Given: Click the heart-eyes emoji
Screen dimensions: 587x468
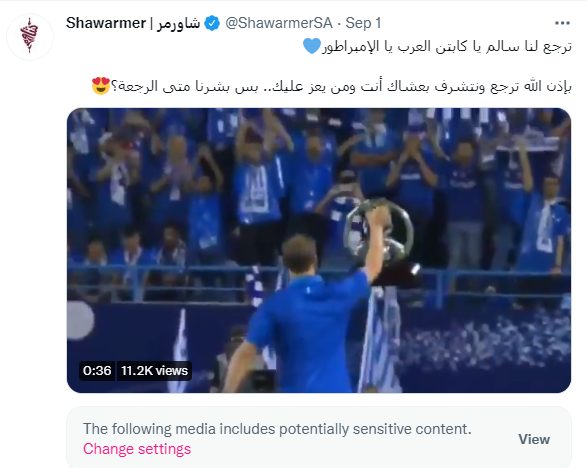Looking at the screenshot, I should click(101, 86).
